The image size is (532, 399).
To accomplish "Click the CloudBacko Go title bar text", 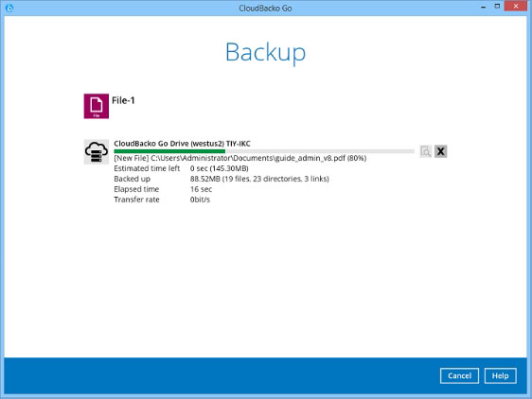I will [x=265, y=9].
